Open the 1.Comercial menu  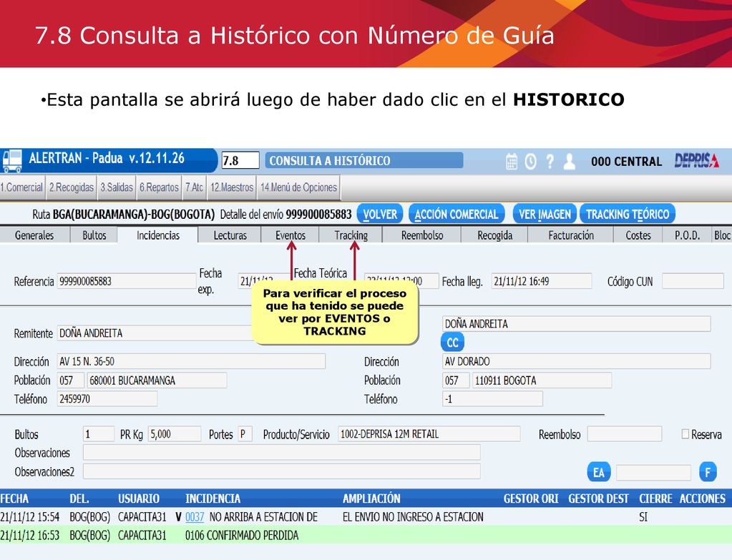[22, 187]
